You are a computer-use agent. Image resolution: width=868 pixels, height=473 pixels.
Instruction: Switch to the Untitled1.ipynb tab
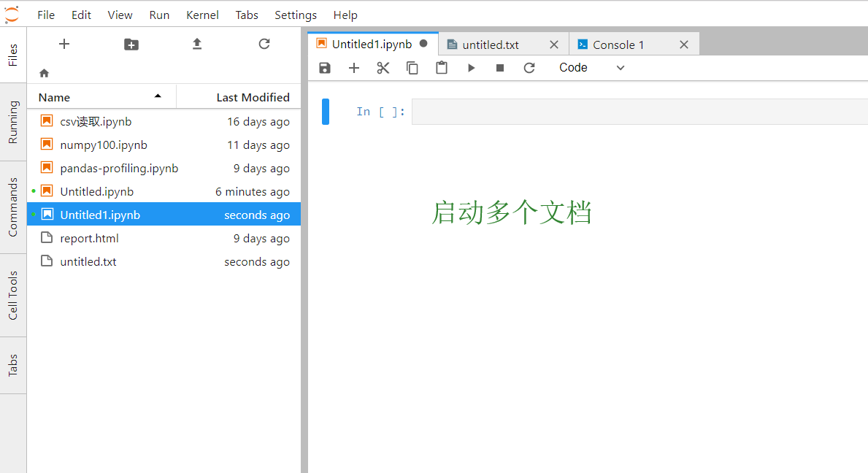[372, 45]
